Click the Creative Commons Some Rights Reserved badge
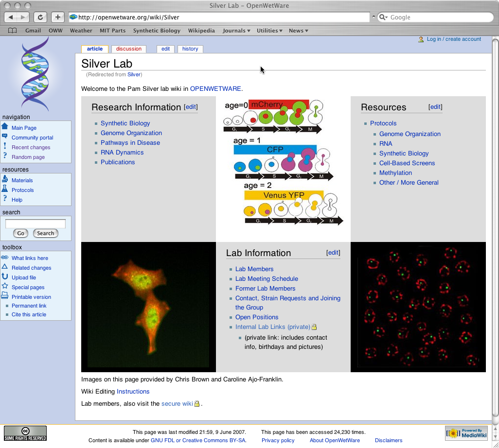Viewport: 499px width, 448px height. tap(25, 433)
